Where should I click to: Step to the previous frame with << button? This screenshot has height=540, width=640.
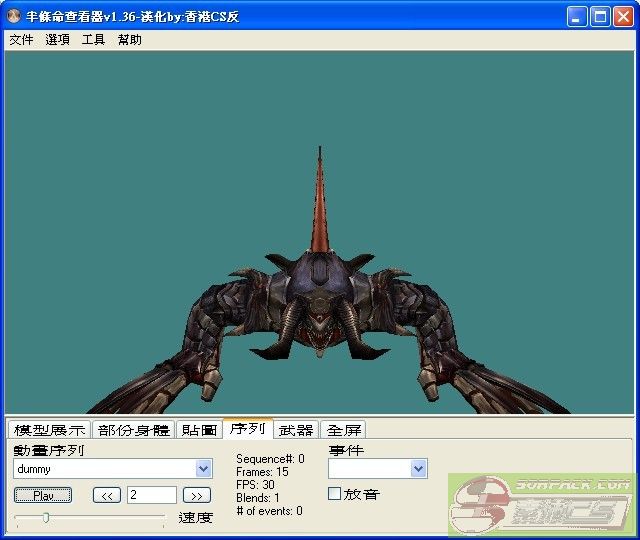pos(107,495)
